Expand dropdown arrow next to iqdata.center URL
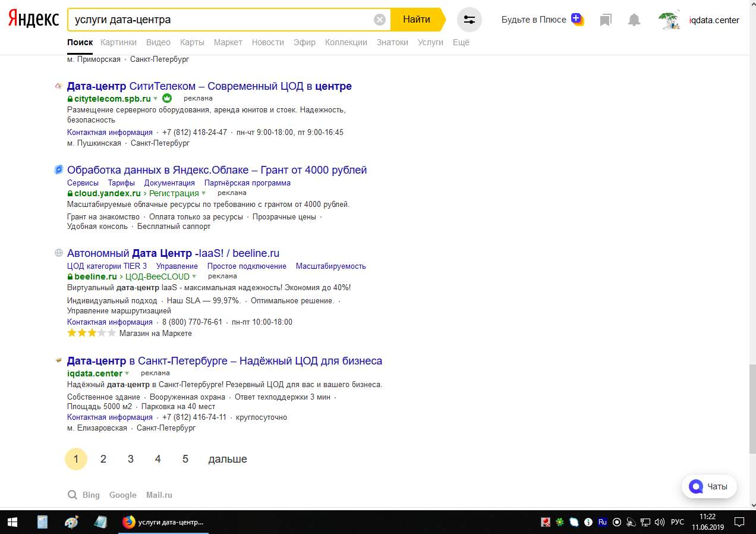The height and width of the screenshot is (534, 756). [x=127, y=373]
